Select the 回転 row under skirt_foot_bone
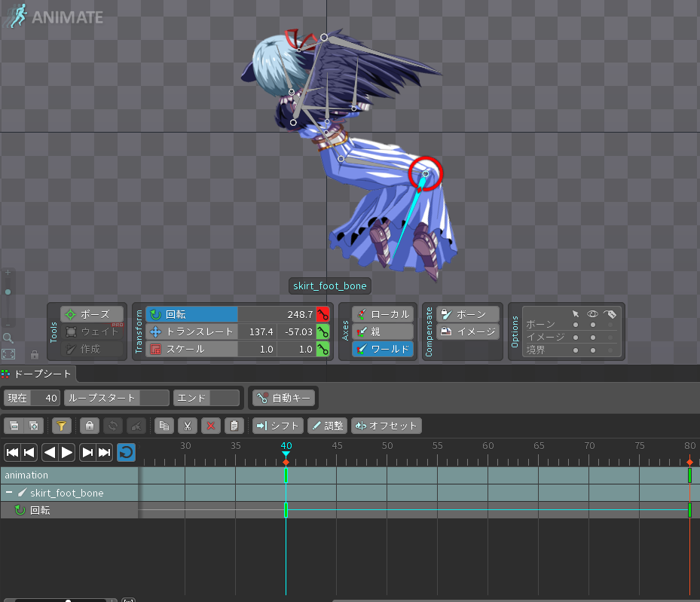The height and width of the screenshot is (602, 700). (x=69, y=510)
